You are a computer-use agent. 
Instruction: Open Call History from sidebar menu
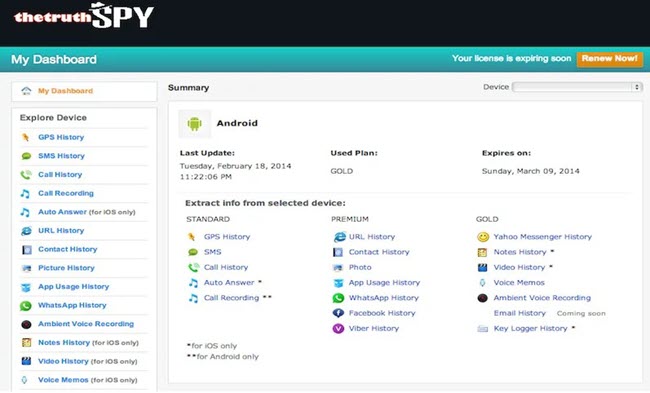click(x=60, y=175)
